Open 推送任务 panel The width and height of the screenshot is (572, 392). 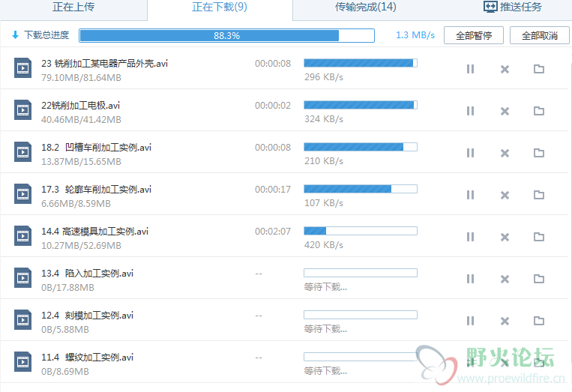[x=513, y=7]
